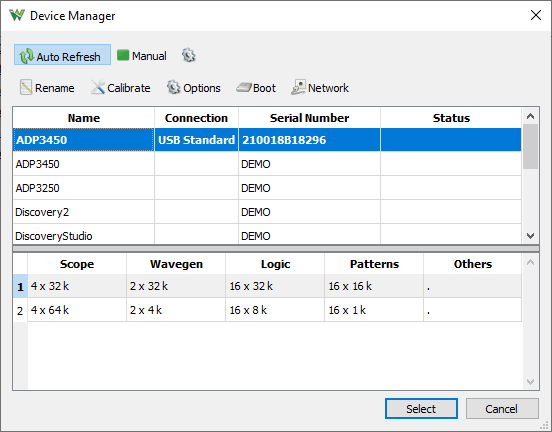Open the Calibrate tool

click(x=121, y=88)
